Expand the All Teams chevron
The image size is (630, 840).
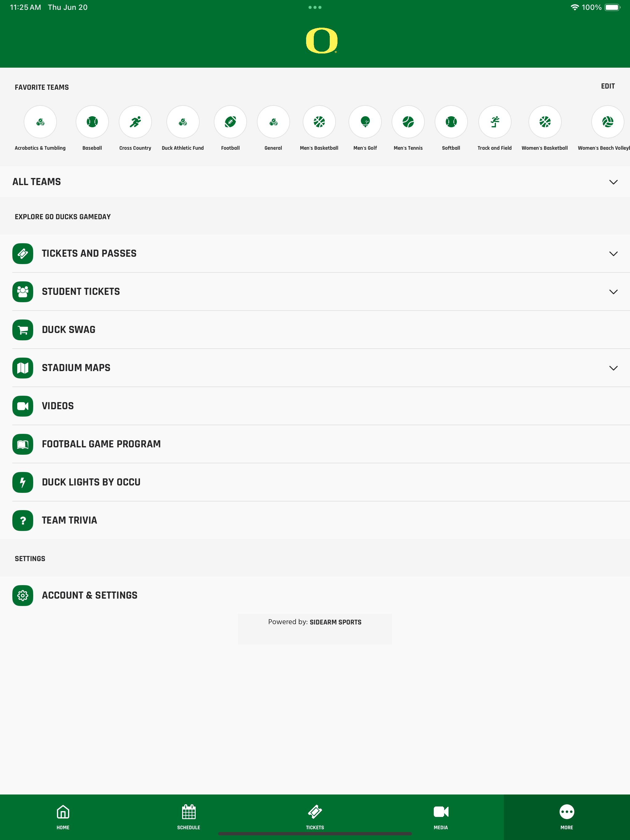point(613,182)
